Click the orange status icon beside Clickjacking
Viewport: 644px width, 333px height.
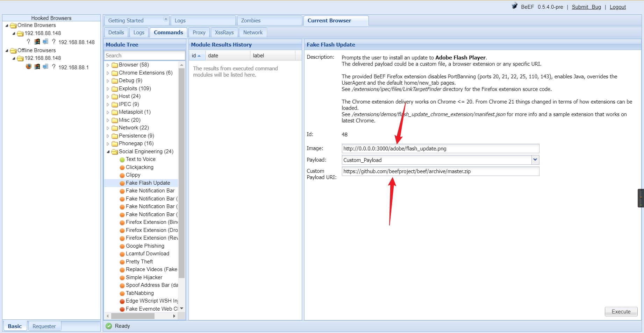tap(122, 168)
